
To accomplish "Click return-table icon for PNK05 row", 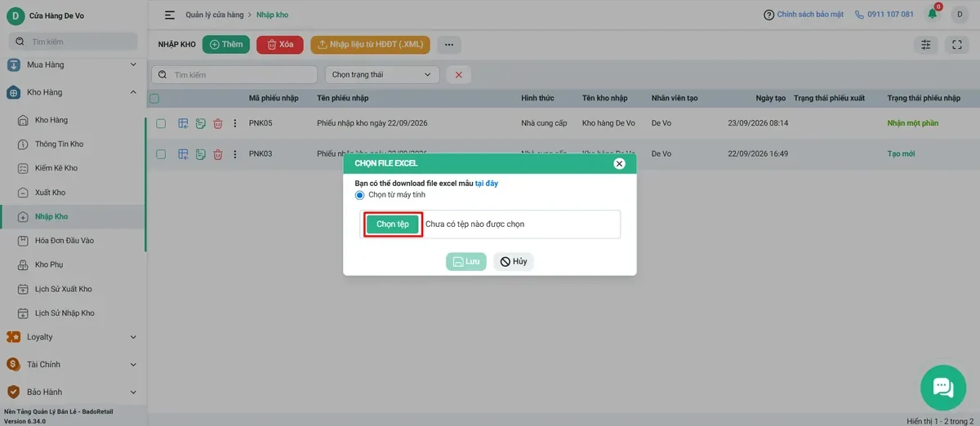I will point(183,123).
